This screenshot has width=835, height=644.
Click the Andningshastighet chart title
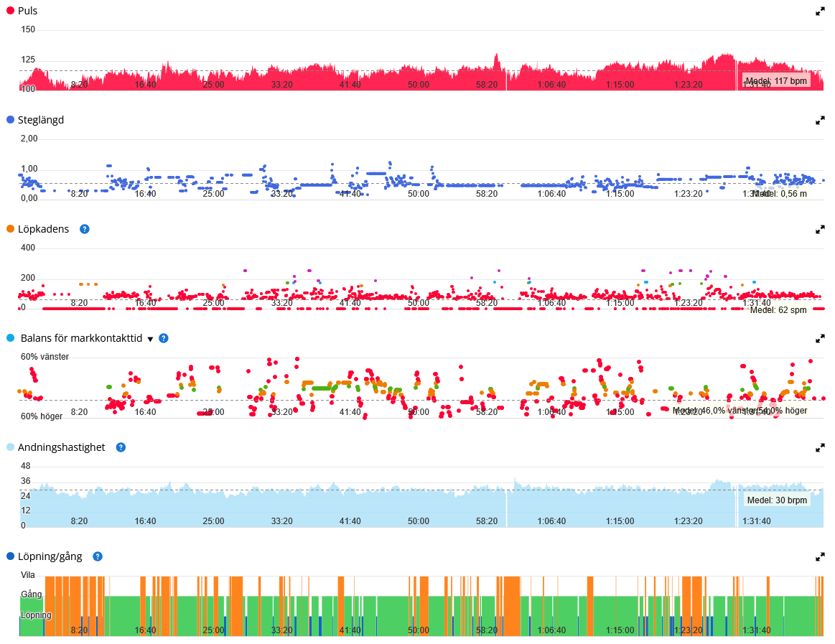pos(62,447)
